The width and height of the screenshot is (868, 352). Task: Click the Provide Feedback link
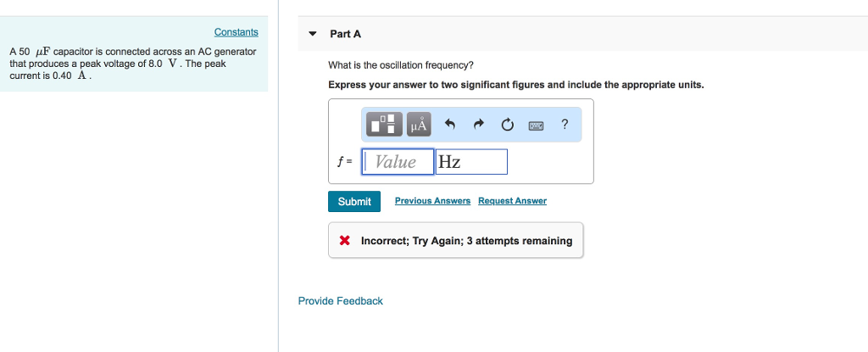tap(340, 301)
